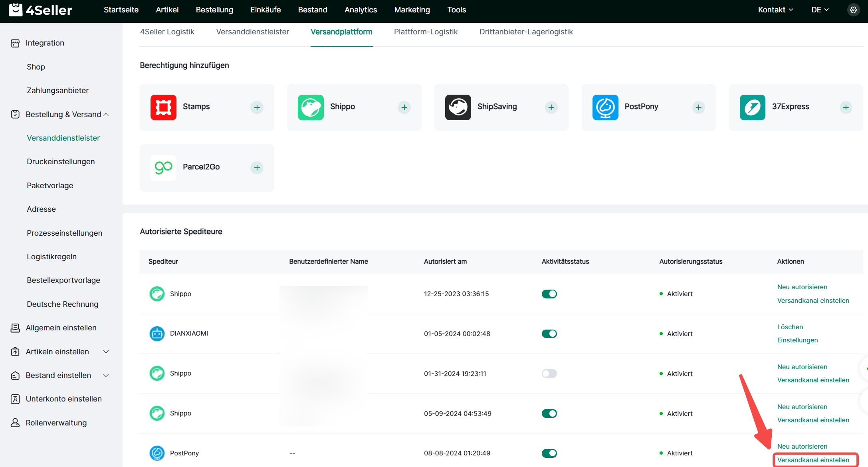Click Löschen for DIANXIAOMI
The width and height of the screenshot is (868, 467).
click(790, 327)
